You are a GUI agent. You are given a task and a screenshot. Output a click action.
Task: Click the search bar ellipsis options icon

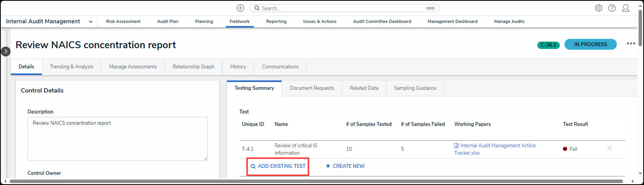tap(430, 8)
